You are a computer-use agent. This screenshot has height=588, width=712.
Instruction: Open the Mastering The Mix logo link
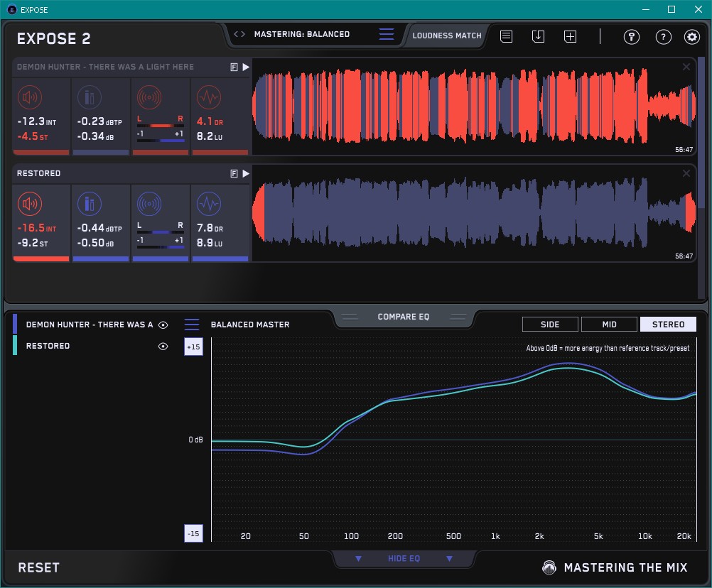tap(615, 567)
